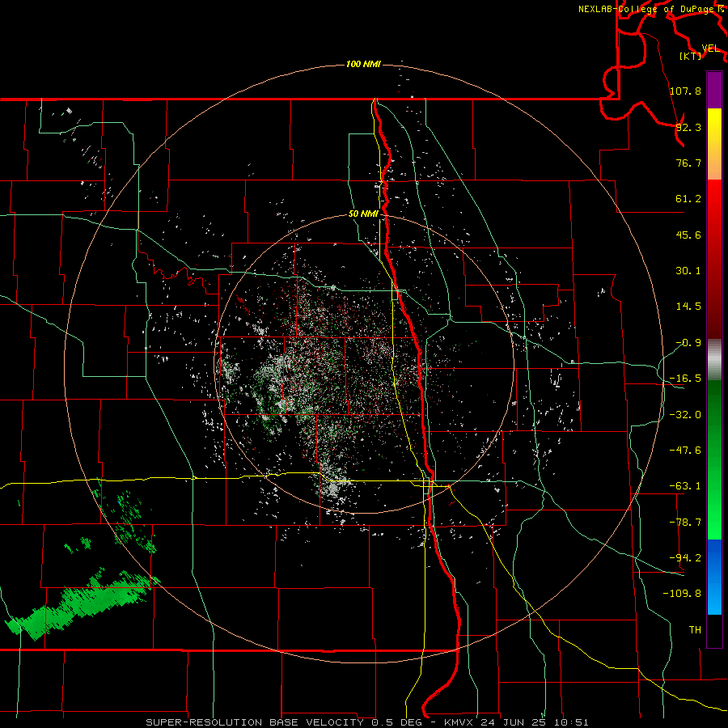Select the 61.2 scale value
This screenshot has height=728, width=728.
688,199
